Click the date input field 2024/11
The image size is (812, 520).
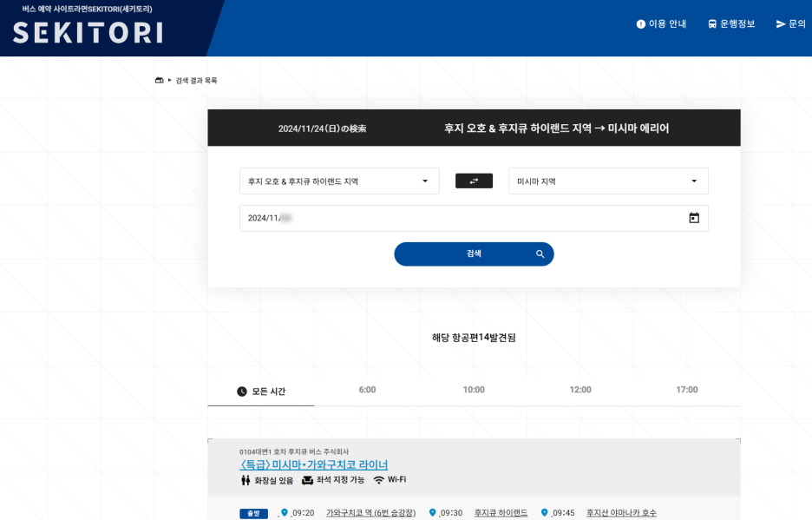tap(474, 218)
